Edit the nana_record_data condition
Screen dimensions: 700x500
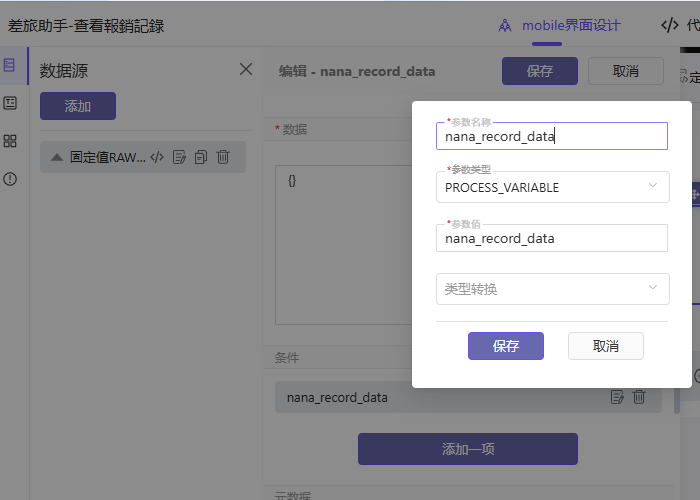click(617, 397)
